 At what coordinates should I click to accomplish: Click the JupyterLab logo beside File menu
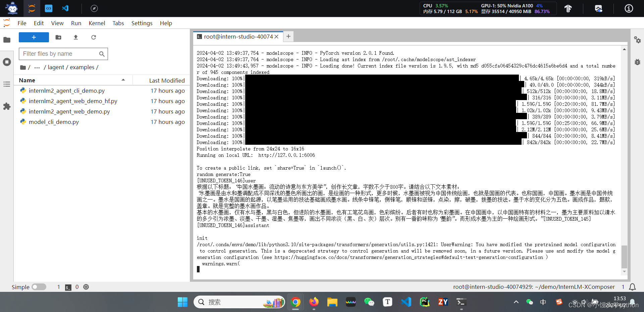pyautogui.click(x=7, y=23)
